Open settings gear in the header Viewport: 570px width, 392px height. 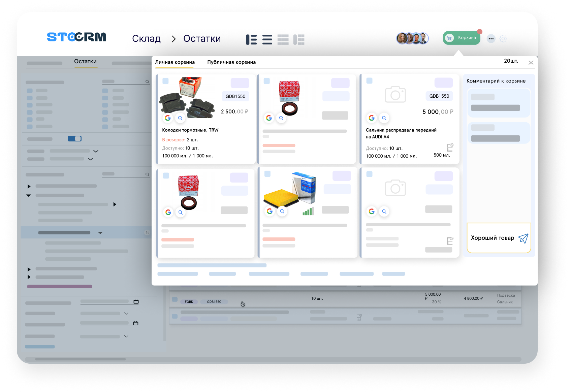coord(503,39)
